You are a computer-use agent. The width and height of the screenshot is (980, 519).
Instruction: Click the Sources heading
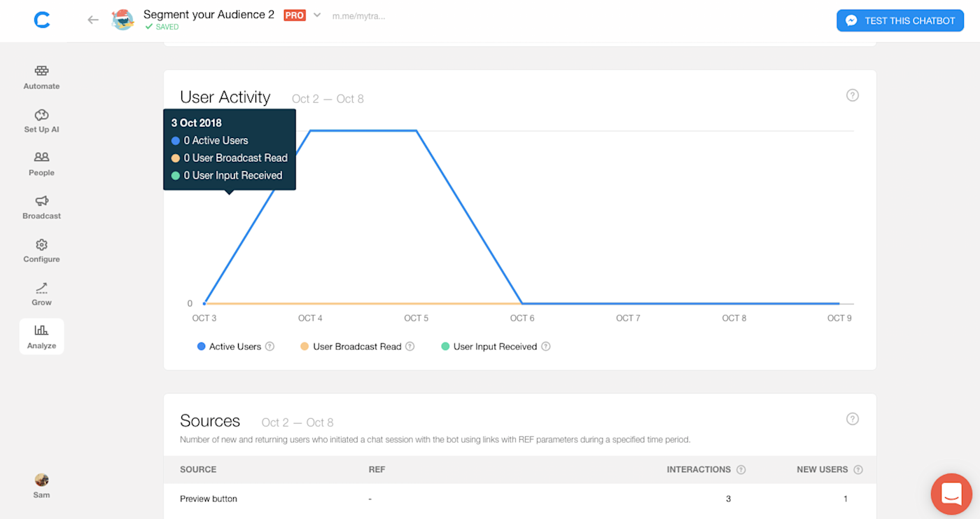pos(210,420)
